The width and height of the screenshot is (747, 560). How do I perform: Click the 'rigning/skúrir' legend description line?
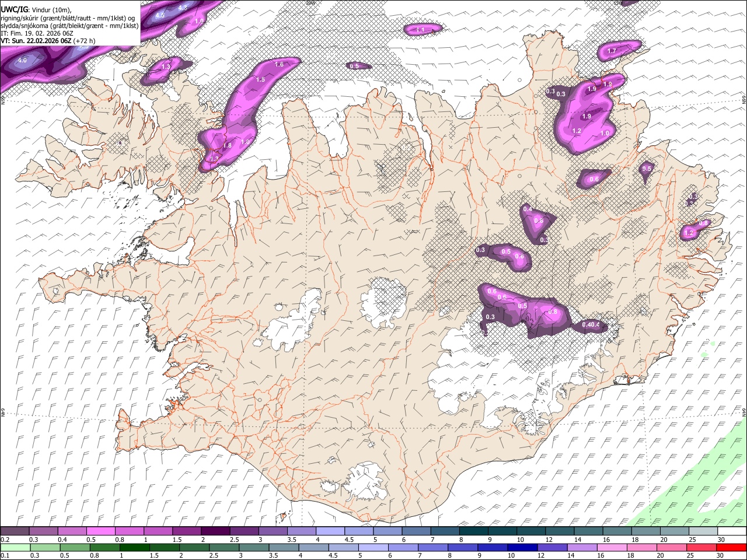[x=68, y=17]
